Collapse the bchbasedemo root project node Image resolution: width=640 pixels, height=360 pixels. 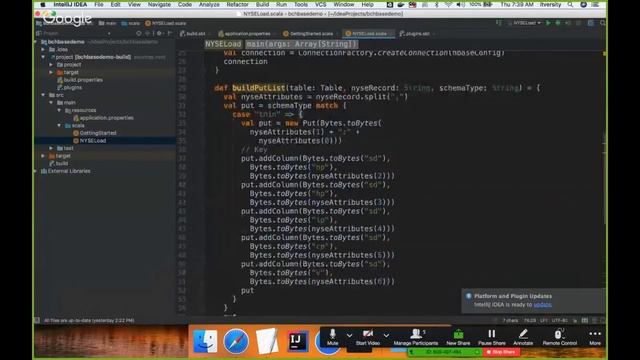[x=36, y=42]
